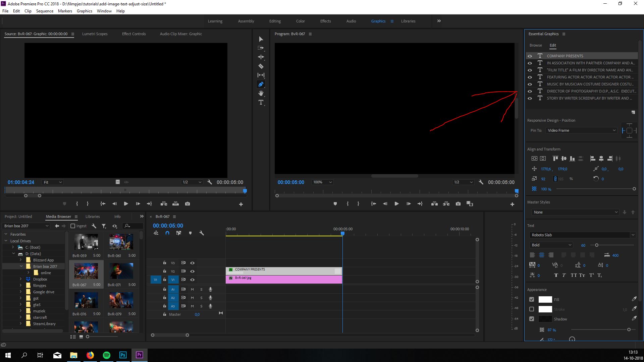This screenshot has width=644, height=362.
Task: Select the Ripple Edit tool
Action: 261,57
